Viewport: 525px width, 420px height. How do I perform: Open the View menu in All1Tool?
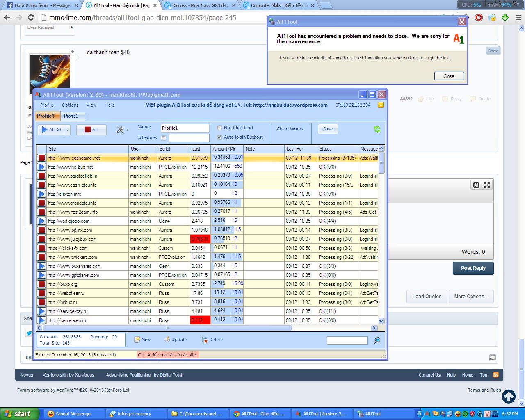coord(91,105)
